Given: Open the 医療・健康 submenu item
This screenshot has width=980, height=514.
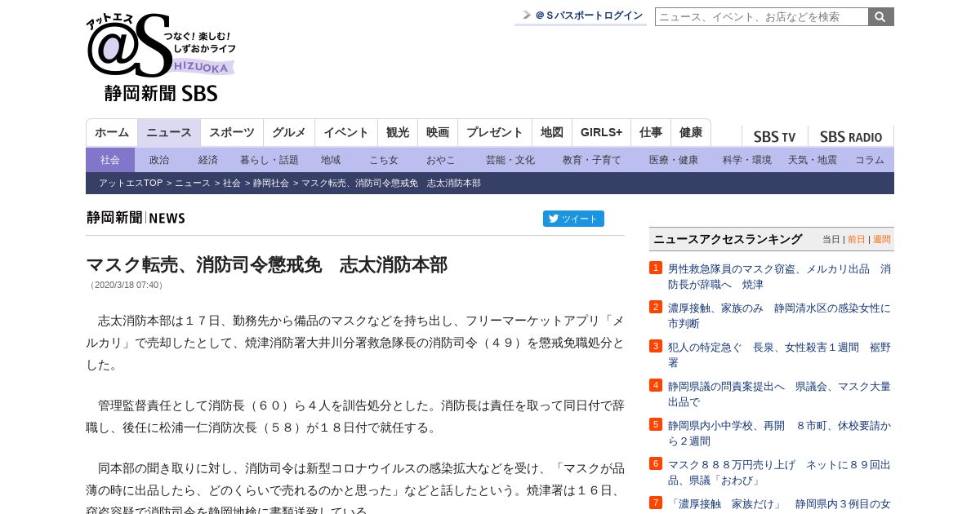Looking at the screenshot, I should [674, 160].
